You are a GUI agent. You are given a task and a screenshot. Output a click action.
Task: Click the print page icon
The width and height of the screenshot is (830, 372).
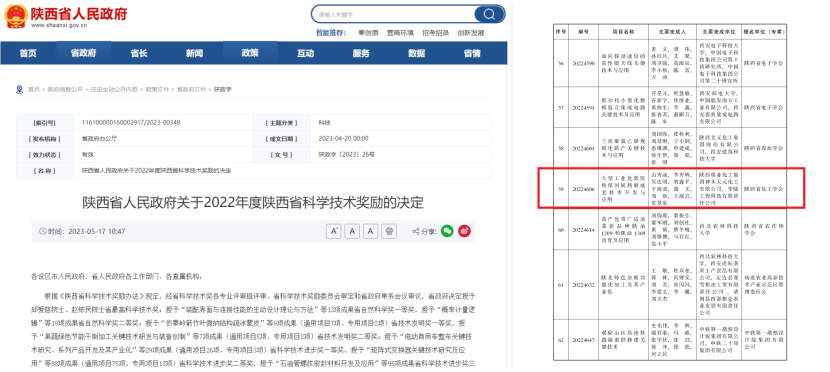[x=389, y=231]
